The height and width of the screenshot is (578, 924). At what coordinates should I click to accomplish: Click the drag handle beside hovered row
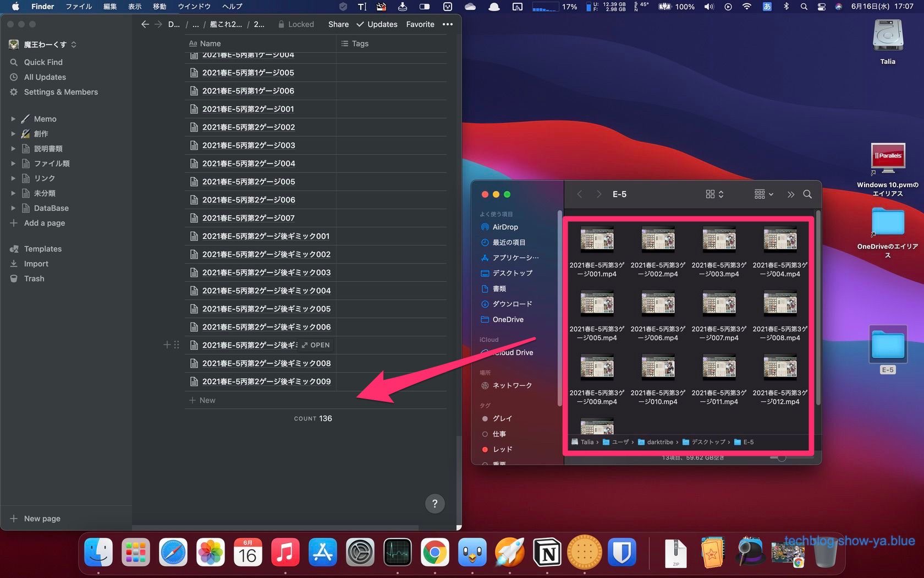pos(177,345)
